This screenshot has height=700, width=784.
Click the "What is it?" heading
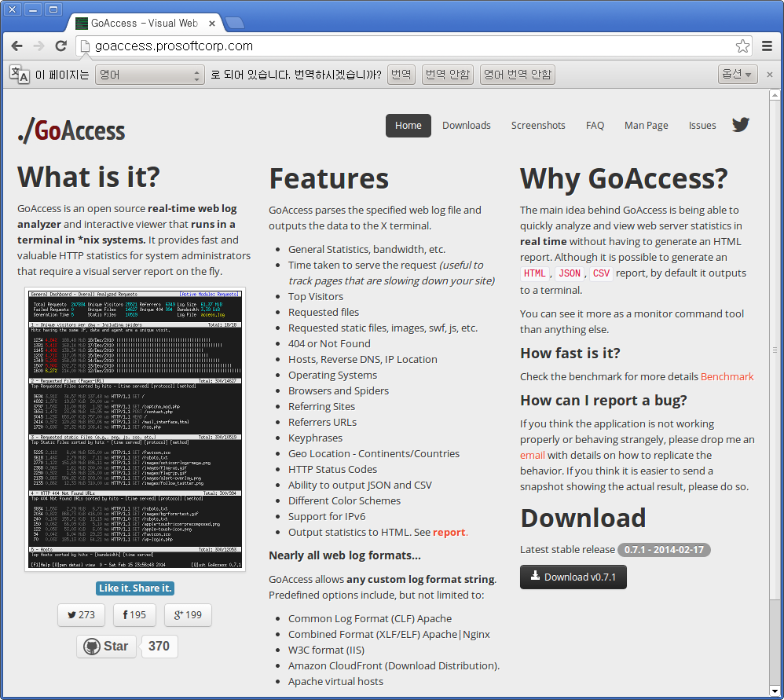[89, 177]
